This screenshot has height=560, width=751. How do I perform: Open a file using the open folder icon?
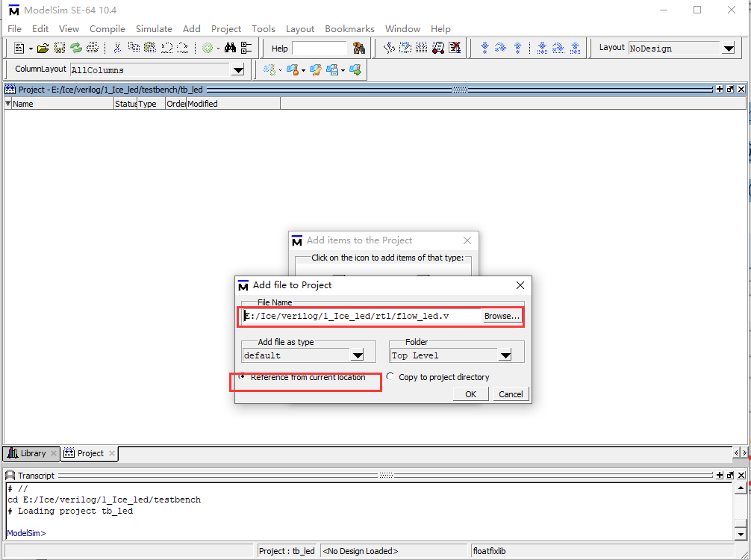[40, 48]
